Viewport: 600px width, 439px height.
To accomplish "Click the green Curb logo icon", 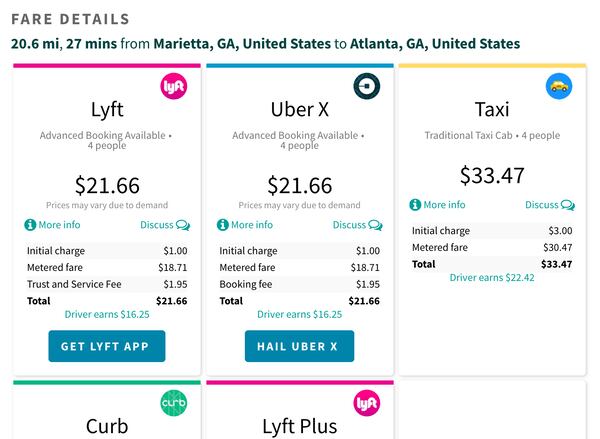I will coord(174,404).
